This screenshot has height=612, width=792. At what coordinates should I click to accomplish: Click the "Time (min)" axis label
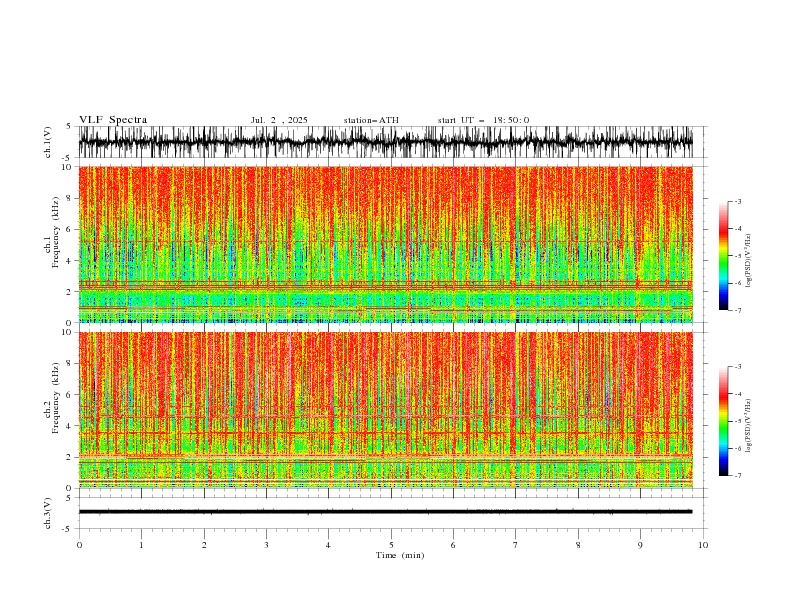click(400, 555)
